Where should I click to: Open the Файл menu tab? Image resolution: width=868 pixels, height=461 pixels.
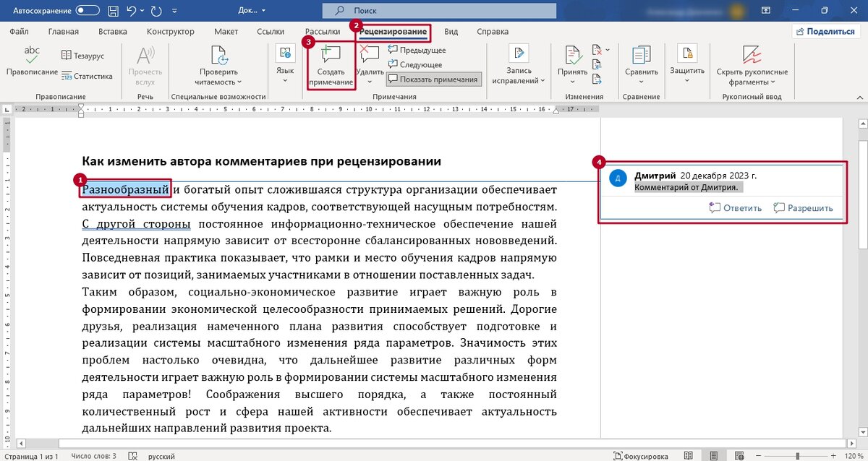(x=20, y=32)
